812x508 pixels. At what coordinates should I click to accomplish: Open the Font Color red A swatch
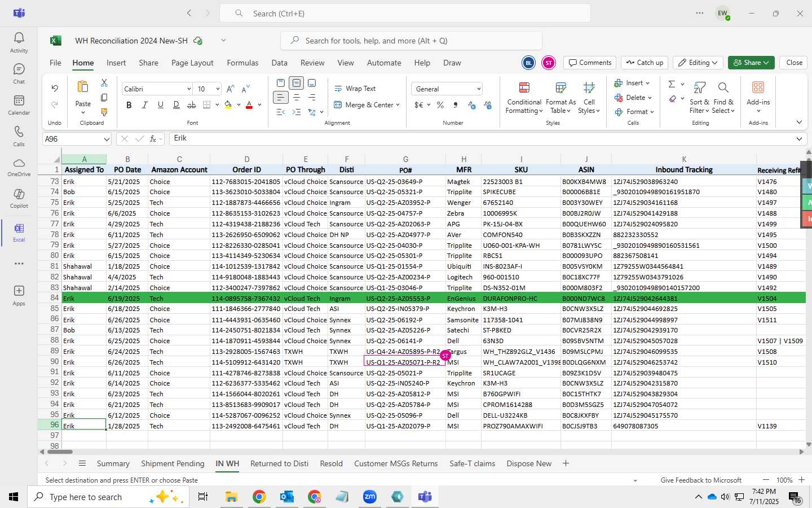pos(249,105)
